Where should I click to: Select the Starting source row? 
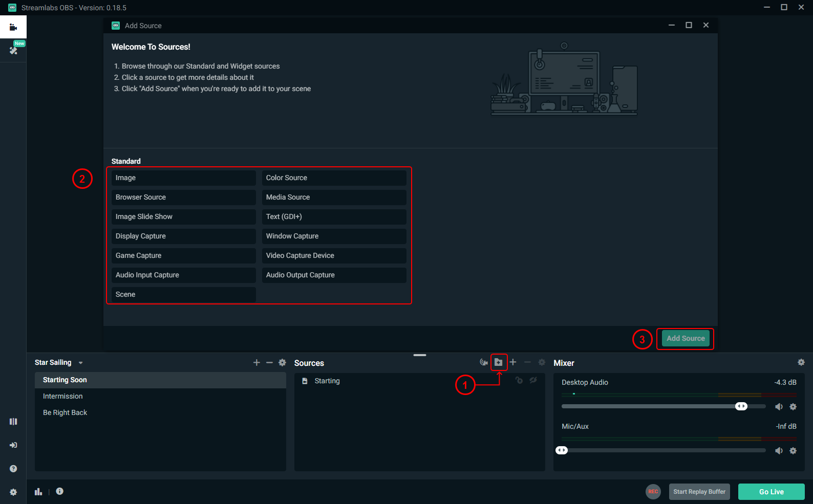point(419,381)
